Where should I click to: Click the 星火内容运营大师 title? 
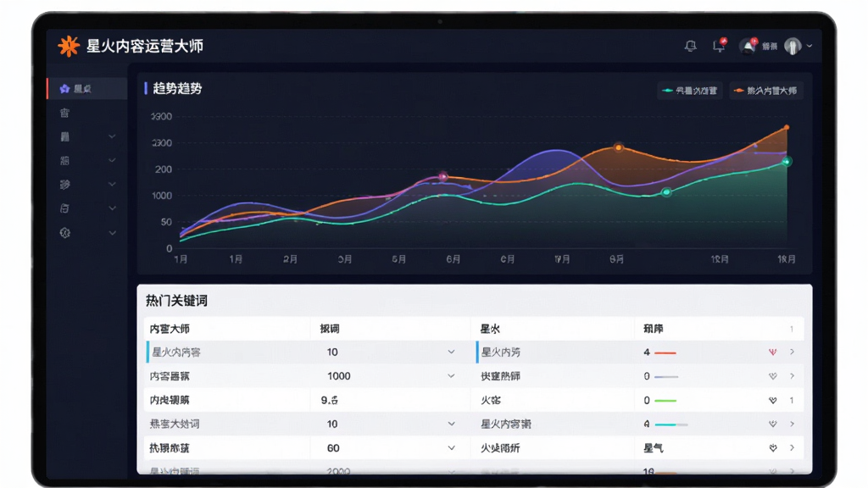pyautogui.click(x=145, y=46)
